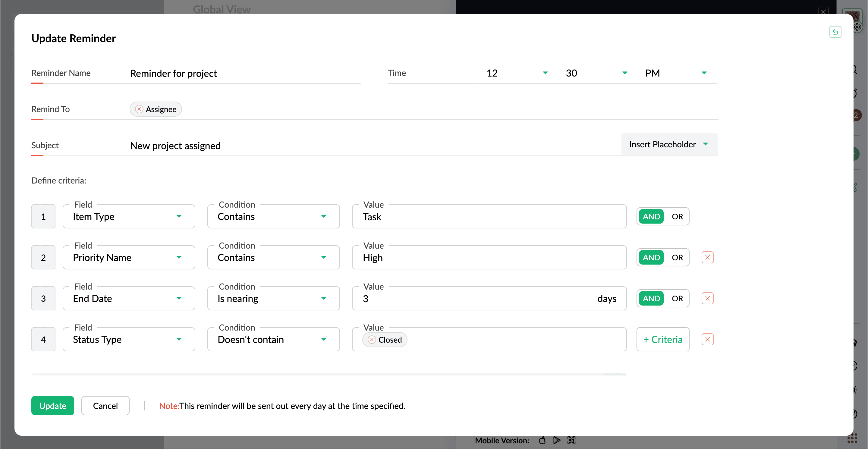Open the Priority Name field dropdown
This screenshot has width=868, height=449.
(x=129, y=257)
